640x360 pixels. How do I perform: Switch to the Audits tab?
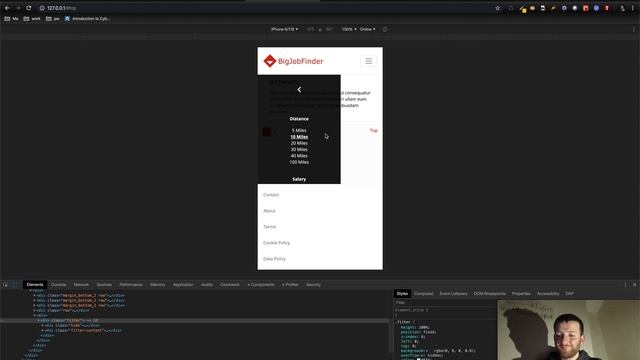point(207,284)
